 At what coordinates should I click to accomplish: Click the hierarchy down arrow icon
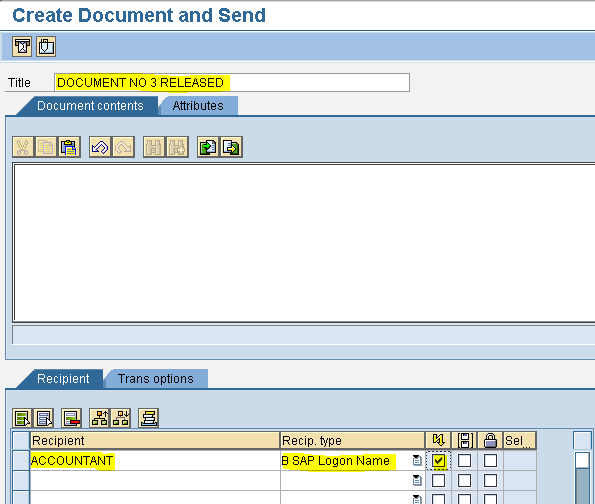click(x=121, y=418)
